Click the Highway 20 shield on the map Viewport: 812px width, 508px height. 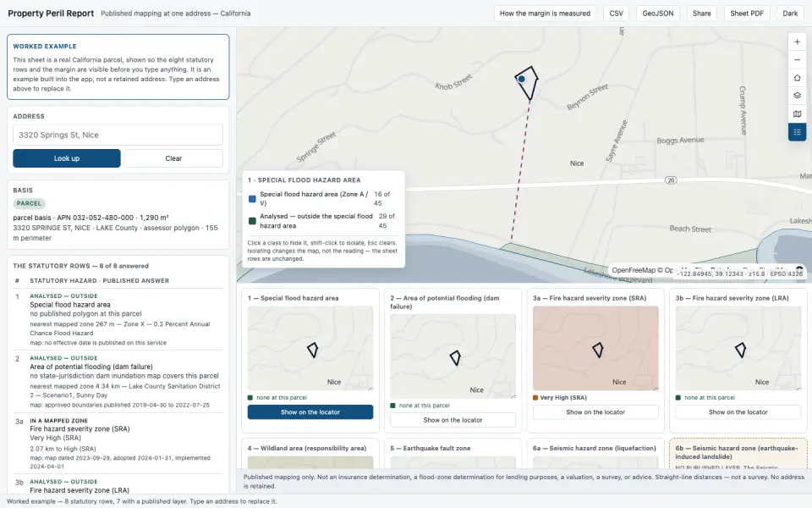coord(671,180)
